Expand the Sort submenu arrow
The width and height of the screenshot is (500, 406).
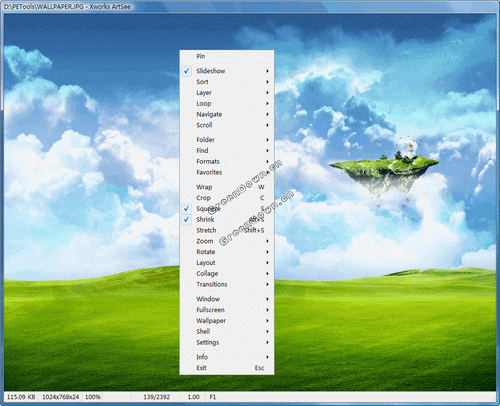[x=267, y=82]
